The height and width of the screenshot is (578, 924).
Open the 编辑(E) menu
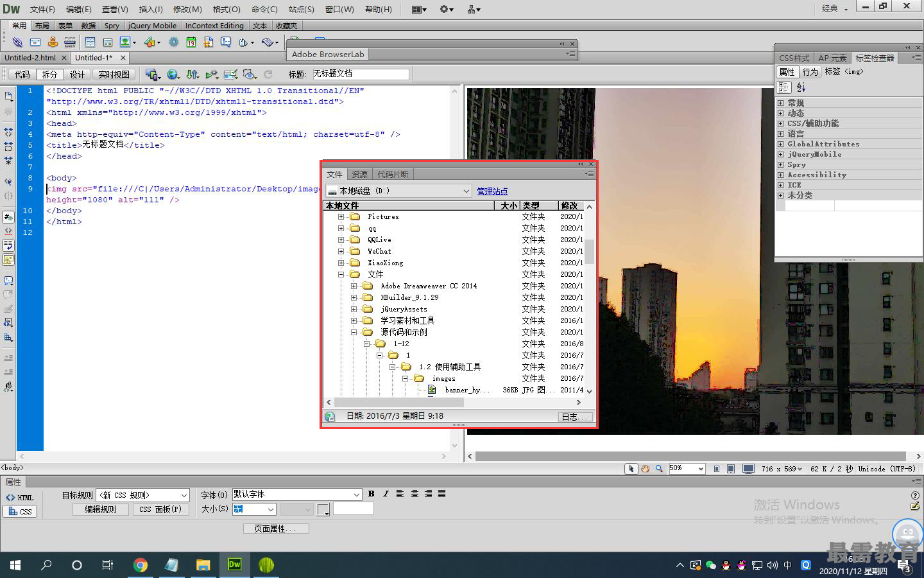coord(78,9)
